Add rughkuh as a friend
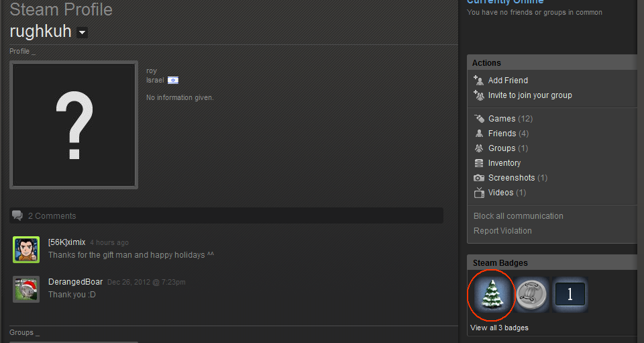This screenshot has width=644, height=343. (x=508, y=81)
